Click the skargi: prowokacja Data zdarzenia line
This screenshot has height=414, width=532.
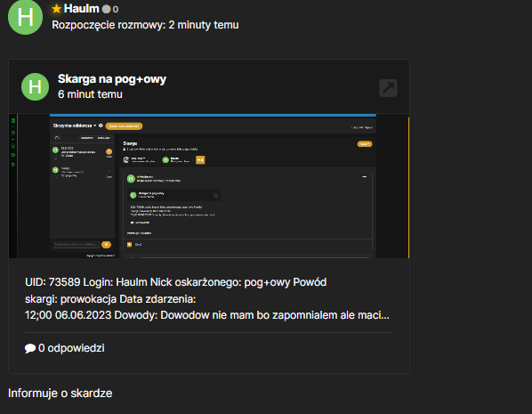click(x=110, y=299)
